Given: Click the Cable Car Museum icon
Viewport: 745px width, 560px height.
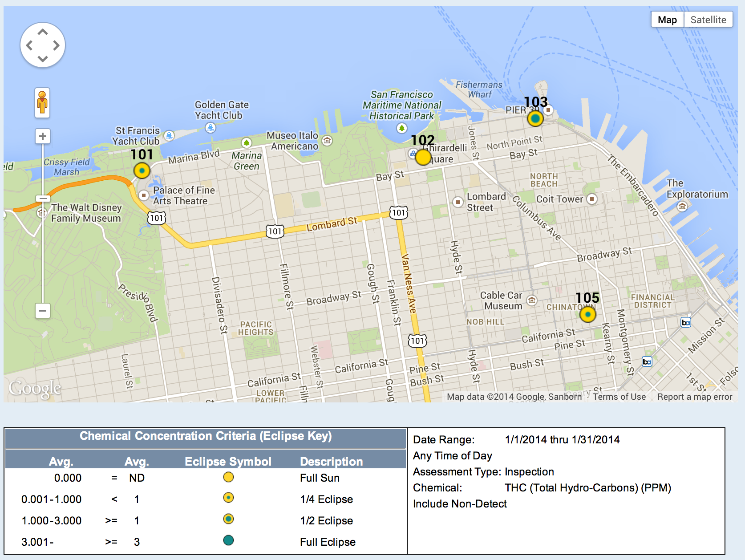Looking at the screenshot, I should [x=532, y=300].
